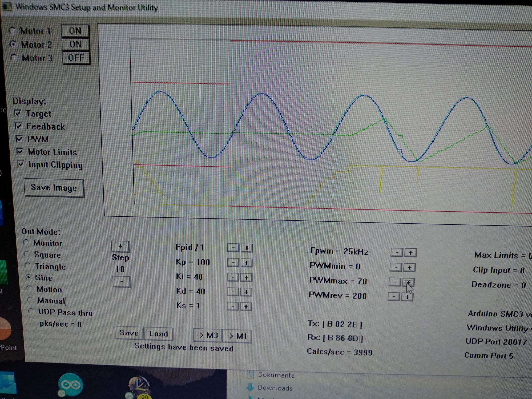Select Manual out mode
This screenshot has width=532, height=399.
point(30,300)
